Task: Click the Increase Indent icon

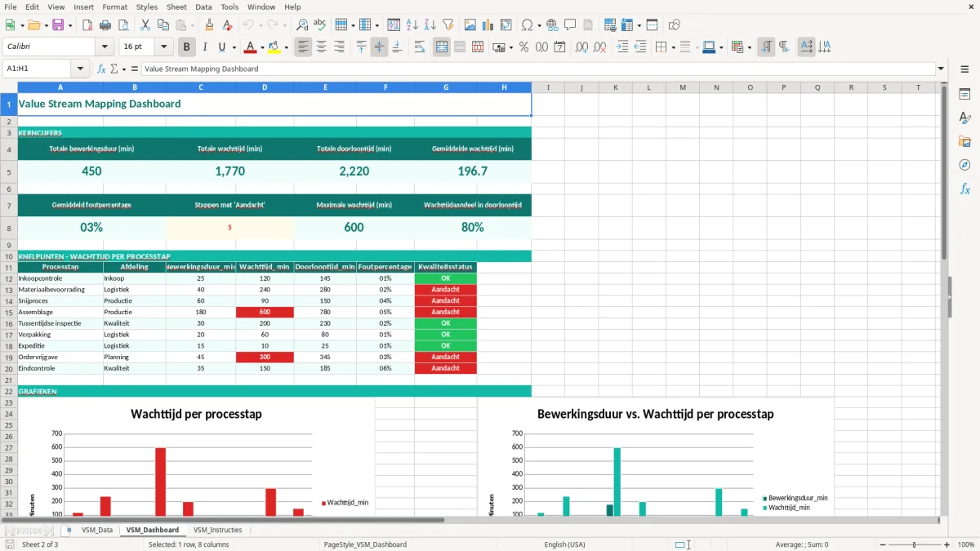Action: click(x=622, y=47)
